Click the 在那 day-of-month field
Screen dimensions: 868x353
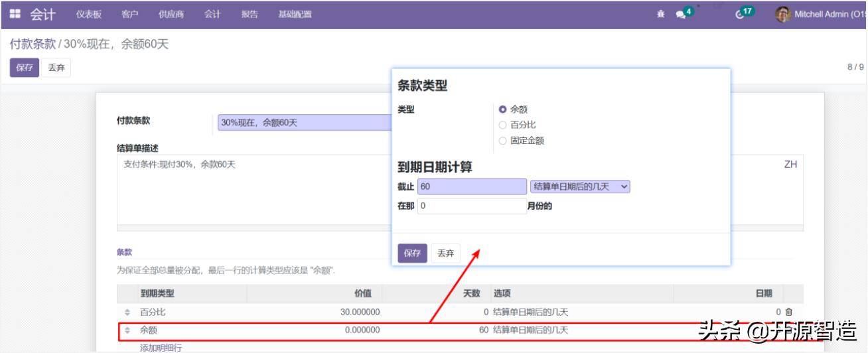(472, 206)
